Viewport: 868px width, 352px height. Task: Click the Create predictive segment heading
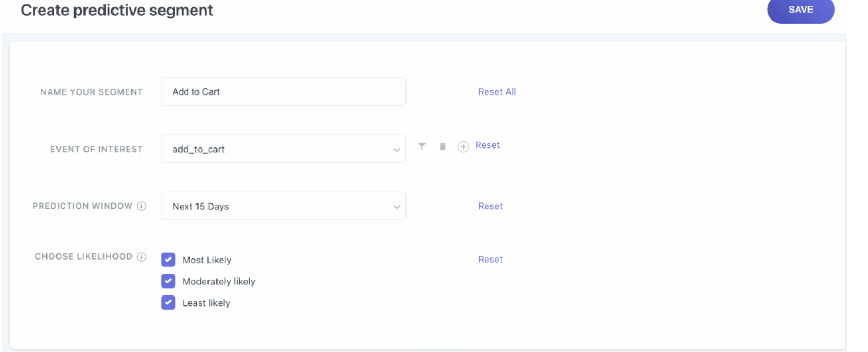coord(117,11)
